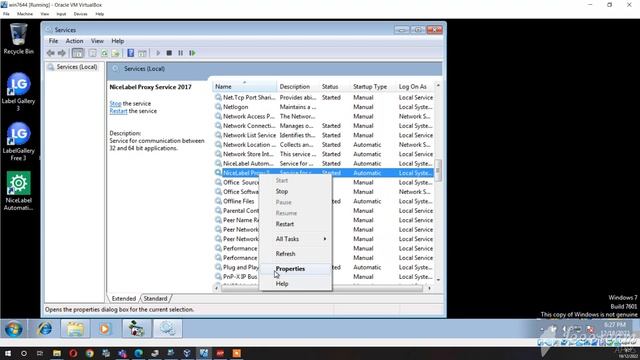This screenshot has height=360, width=640.
Task: Select the Network Store Interface service row
Action: coord(324,154)
